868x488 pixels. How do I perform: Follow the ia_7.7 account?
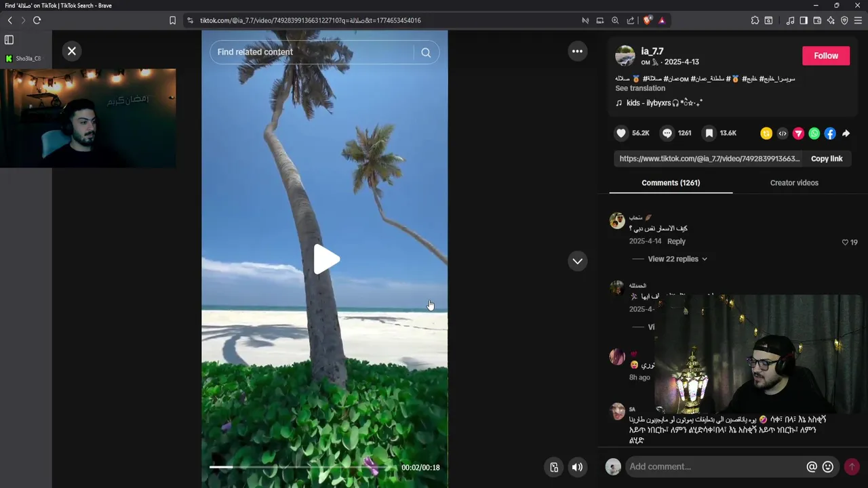pos(826,56)
